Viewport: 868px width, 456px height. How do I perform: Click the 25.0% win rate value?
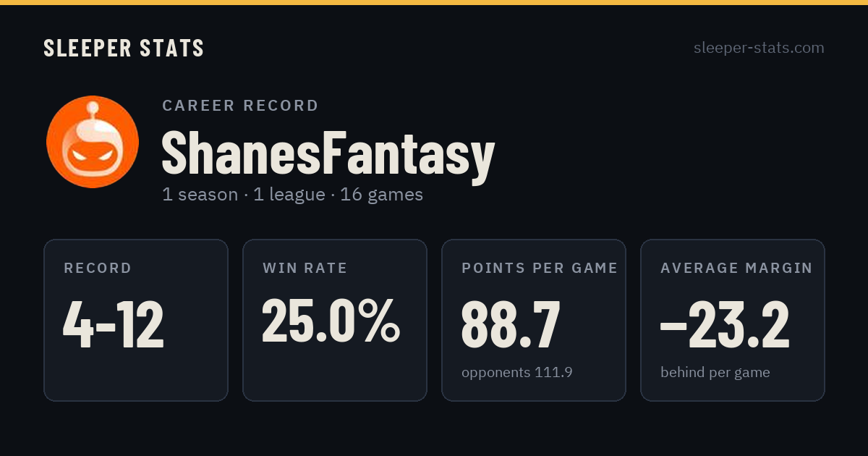(331, 321)
